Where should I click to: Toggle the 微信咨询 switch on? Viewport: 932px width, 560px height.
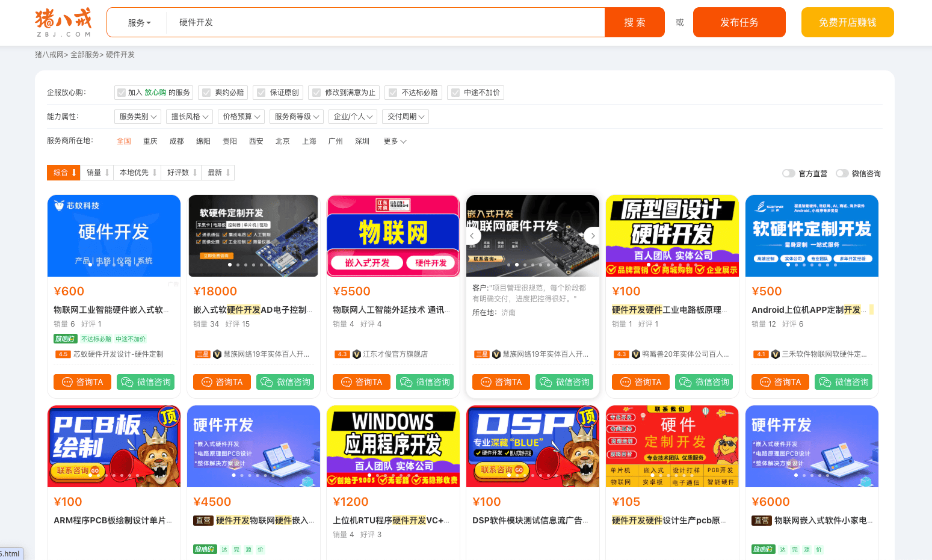[842, 173]
